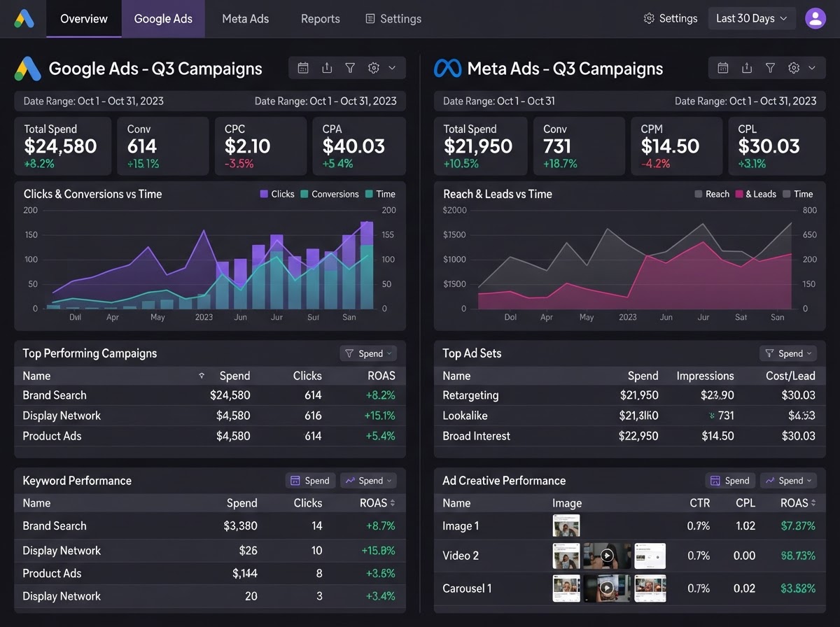Switch to the Google Ads tab
Screen dimensions: 840x627
[163, 19]
